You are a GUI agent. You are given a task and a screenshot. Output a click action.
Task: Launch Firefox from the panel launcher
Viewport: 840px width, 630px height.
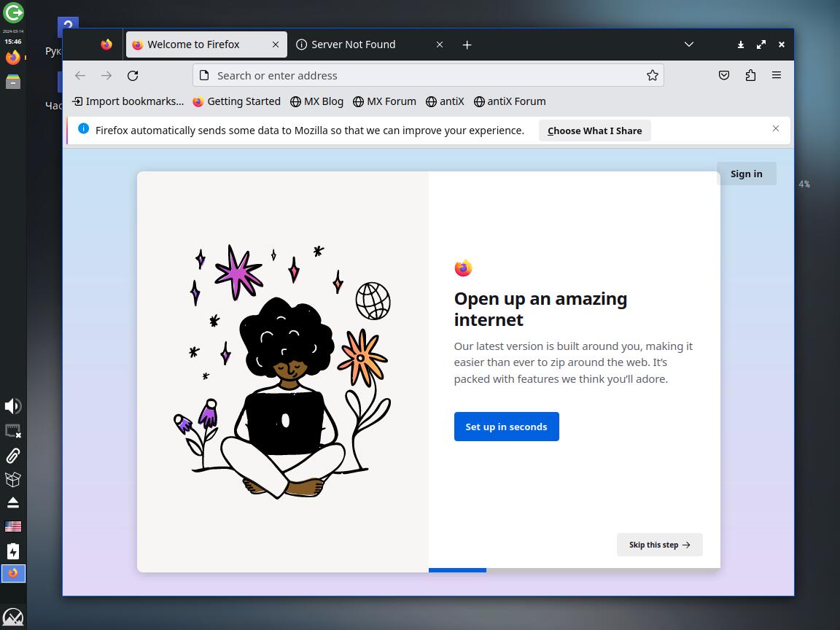(13, 57)
